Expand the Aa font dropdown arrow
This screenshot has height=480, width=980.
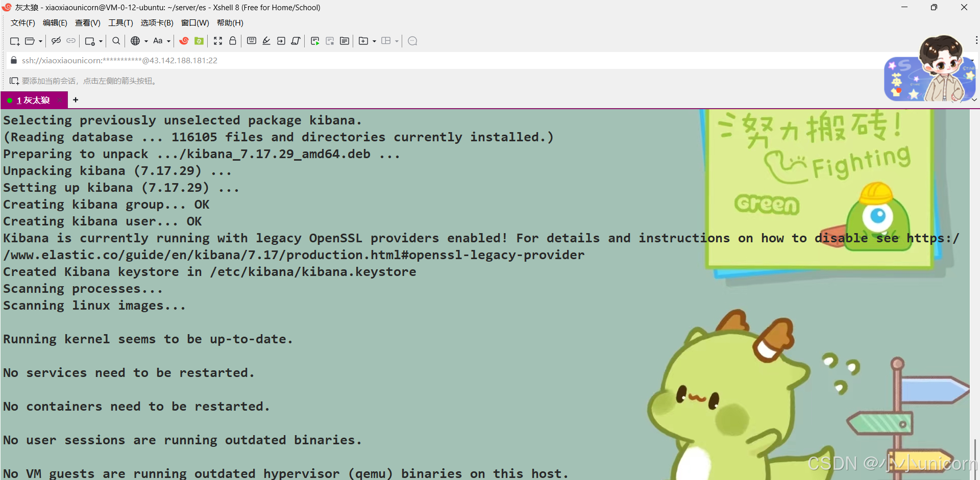click(168, 41)
